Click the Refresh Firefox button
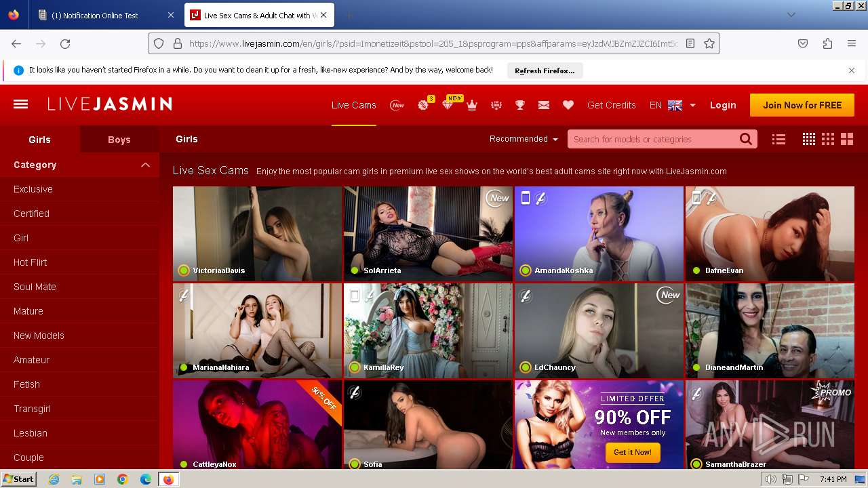The width and height of the screenshot is (868, 488). pyautogui.click(x=545, y=70)
